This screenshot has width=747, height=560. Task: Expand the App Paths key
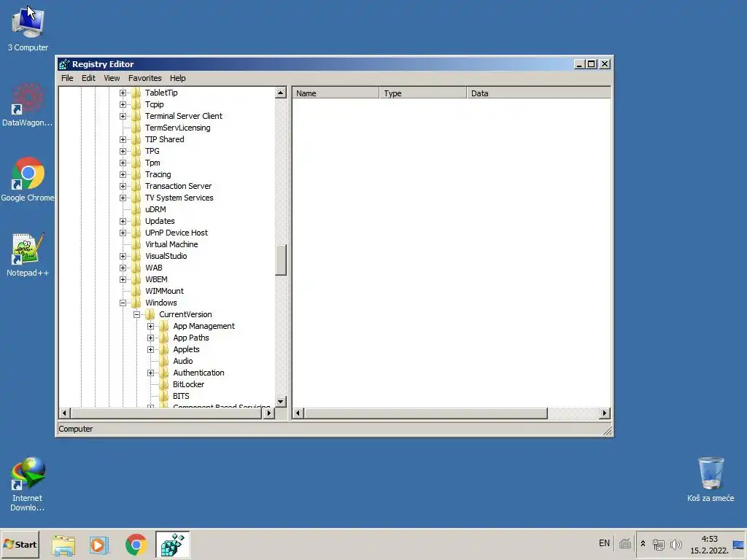click(150, 338)
